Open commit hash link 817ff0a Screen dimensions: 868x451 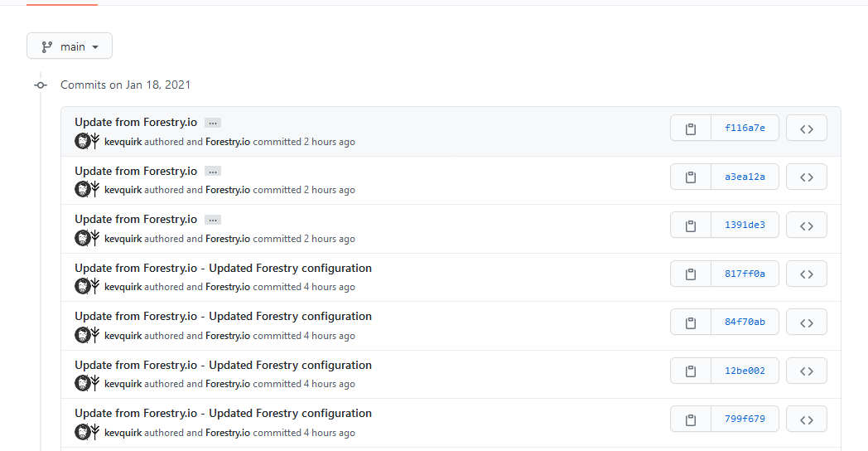tap(745, 274)
